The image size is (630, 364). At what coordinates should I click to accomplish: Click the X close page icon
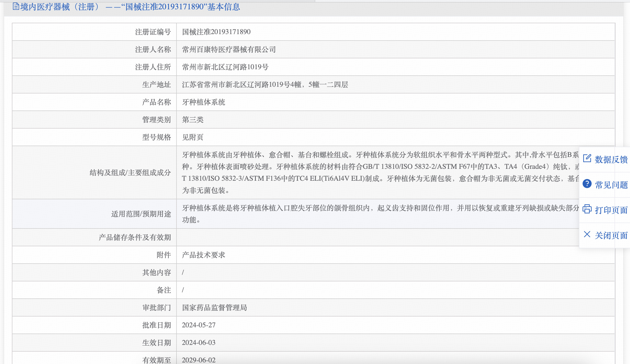pos(587,234)
